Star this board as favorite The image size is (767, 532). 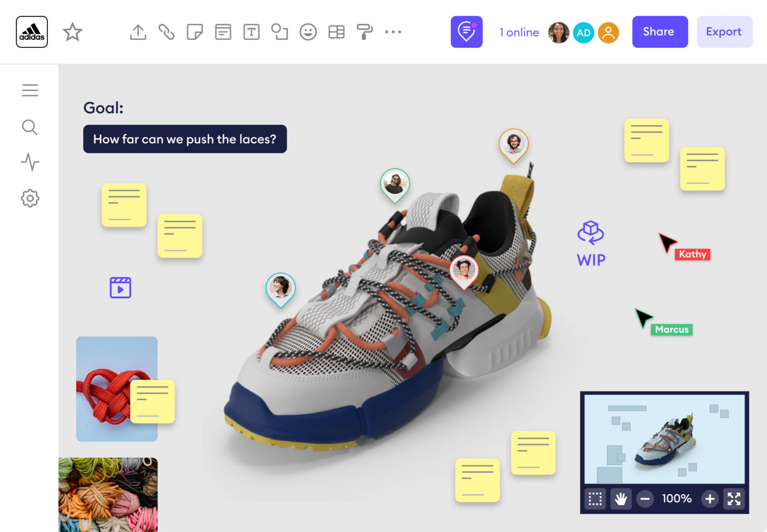[72, 32]
